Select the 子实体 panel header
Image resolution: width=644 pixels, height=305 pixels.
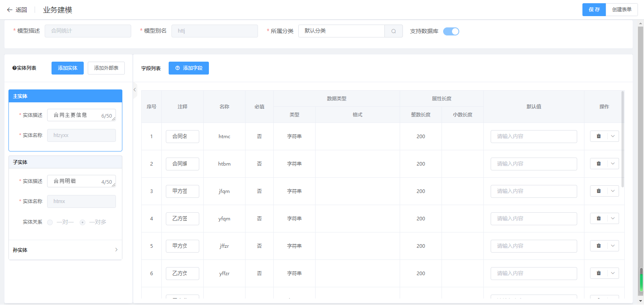[65, 162]
